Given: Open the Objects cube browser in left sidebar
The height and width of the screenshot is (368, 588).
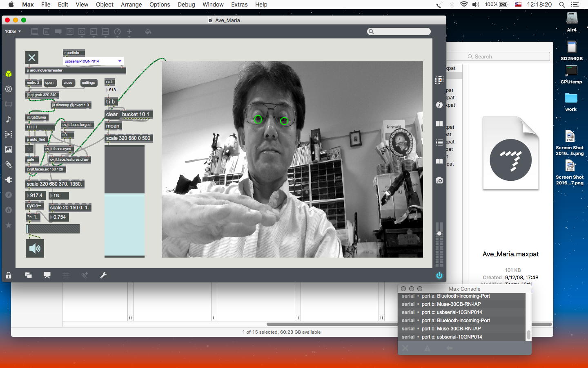Looking at the screenshot, I should pyautogui.click(x=9, y=74).
